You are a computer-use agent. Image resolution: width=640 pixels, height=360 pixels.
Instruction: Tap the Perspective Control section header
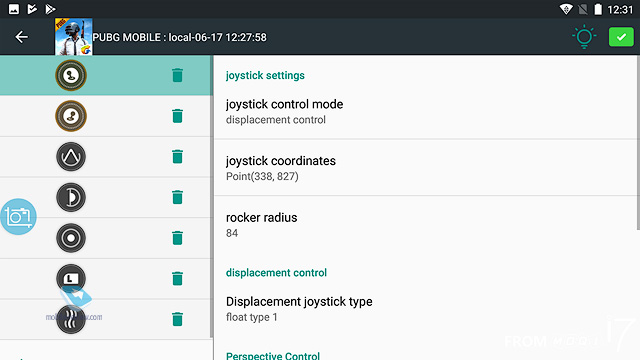273,355
